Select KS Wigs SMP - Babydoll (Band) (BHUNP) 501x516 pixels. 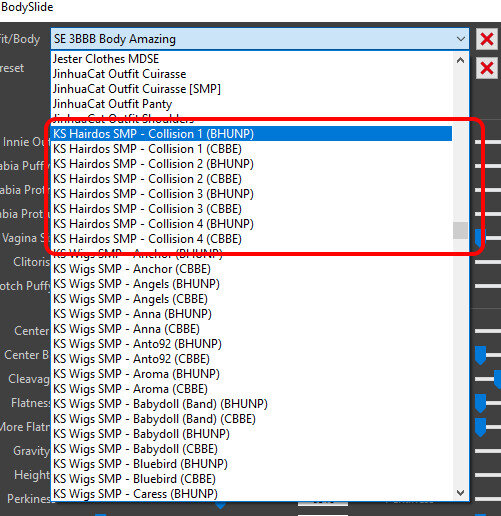coord(252,404)
